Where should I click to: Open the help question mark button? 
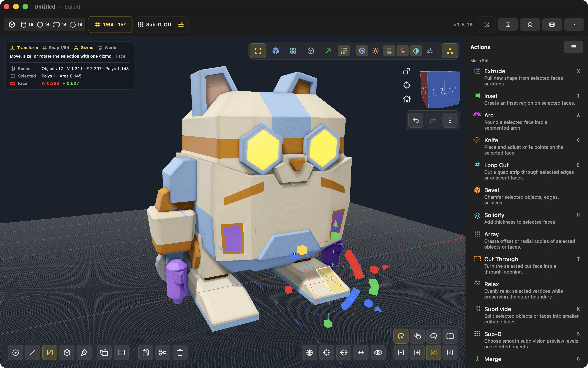(574, 25)
